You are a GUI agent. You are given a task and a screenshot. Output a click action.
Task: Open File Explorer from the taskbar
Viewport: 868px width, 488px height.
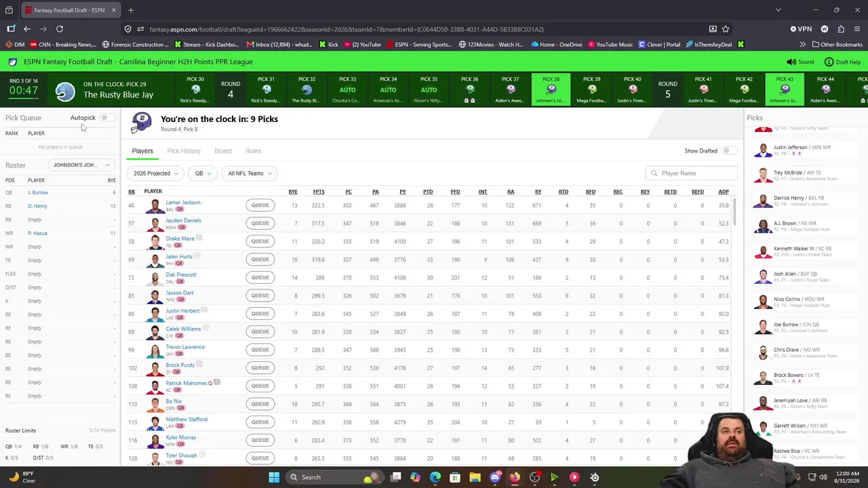click(475, 477)
